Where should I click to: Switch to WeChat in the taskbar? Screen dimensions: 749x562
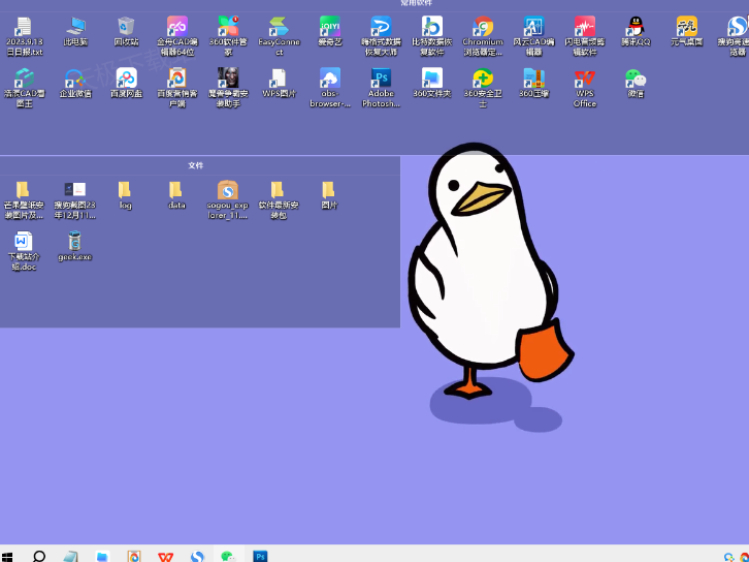pos(228,556)
